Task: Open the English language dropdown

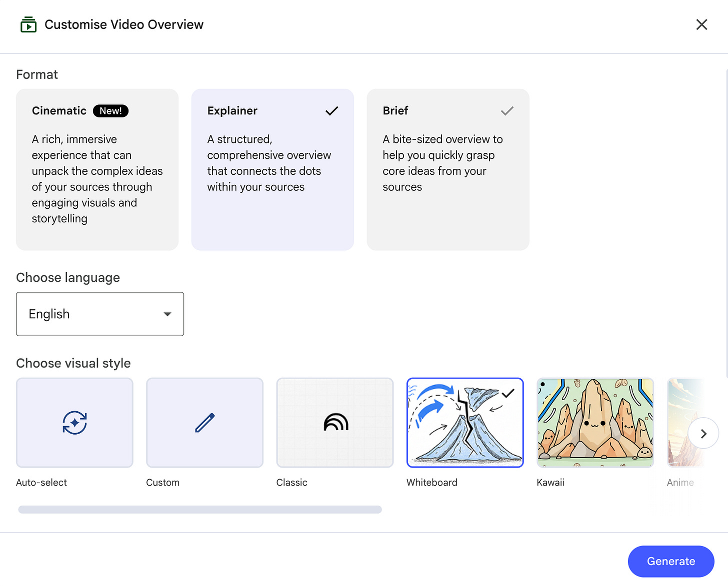Action: tap(100, 314)
